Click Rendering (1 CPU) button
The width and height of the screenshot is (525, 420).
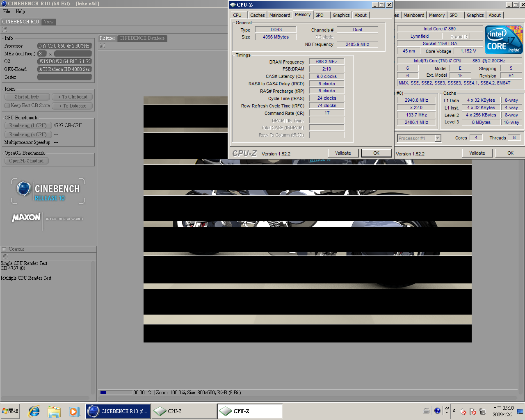click(x=28, y=126)
